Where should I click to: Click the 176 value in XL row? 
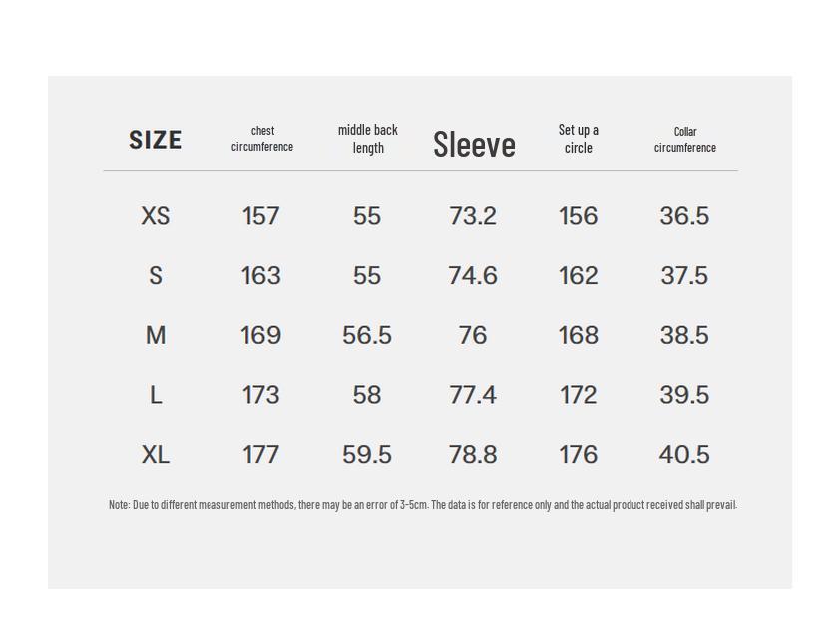[579, 455]
